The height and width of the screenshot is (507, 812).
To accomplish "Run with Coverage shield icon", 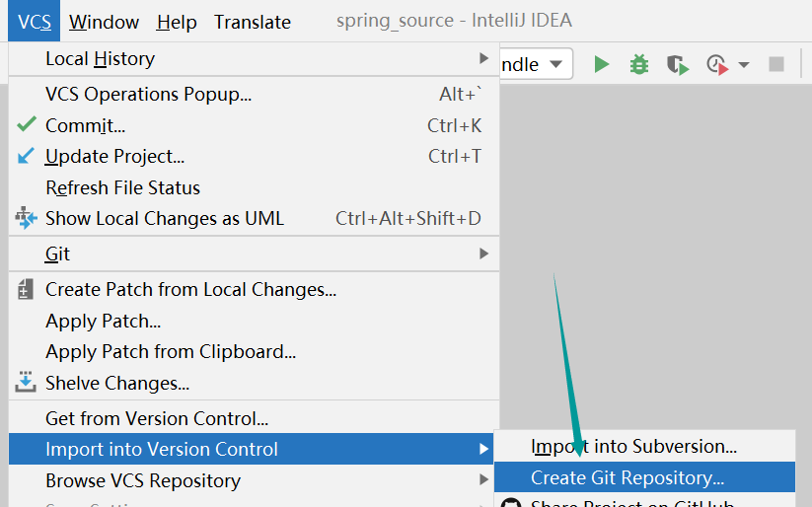I will tap(678, 65).
